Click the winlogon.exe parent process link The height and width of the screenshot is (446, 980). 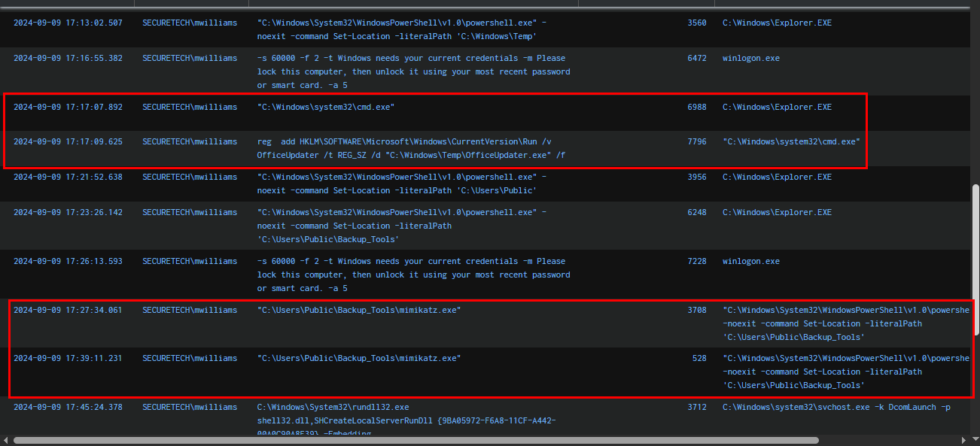point(750,57)
